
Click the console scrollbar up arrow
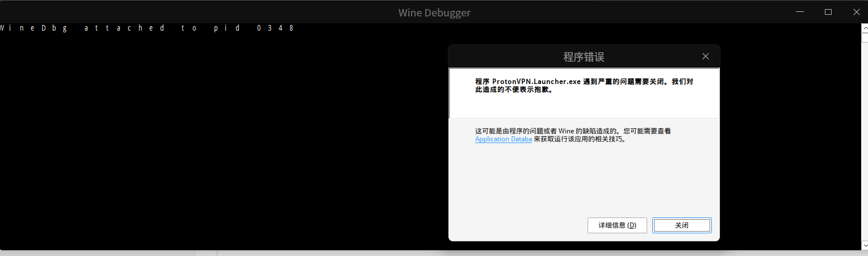click(865, 28)
